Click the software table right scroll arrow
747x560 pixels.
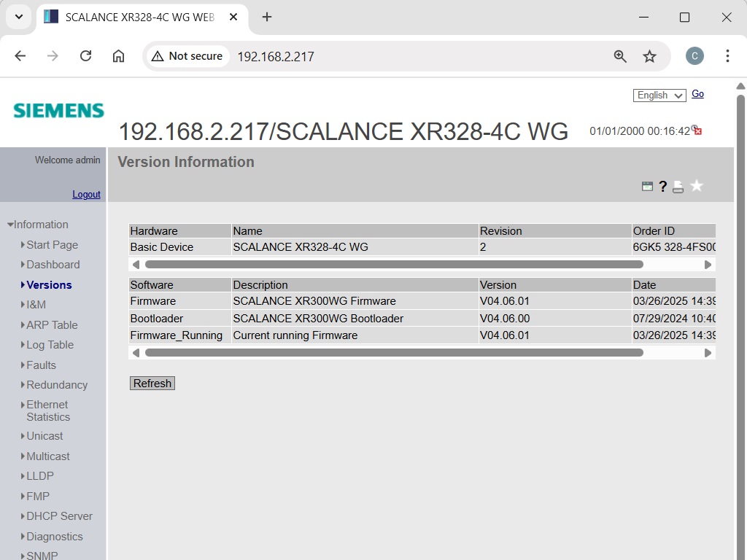[708, 353]
